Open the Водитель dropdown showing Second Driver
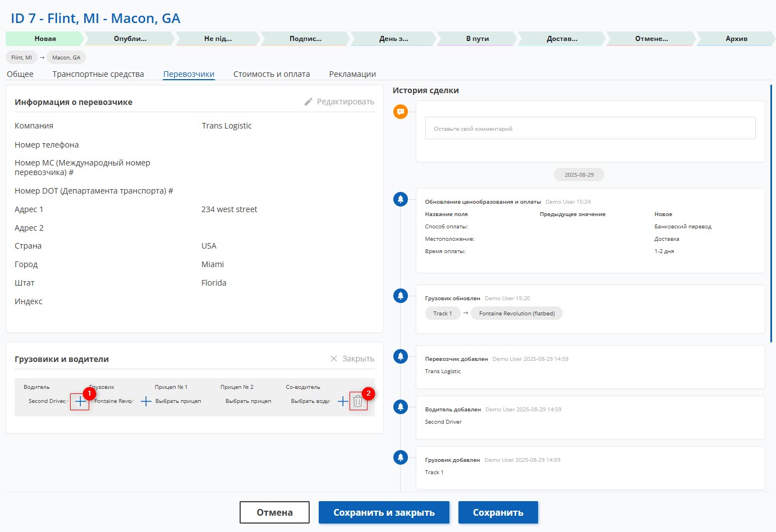This screenshot has height=532, width=776. 48,401
